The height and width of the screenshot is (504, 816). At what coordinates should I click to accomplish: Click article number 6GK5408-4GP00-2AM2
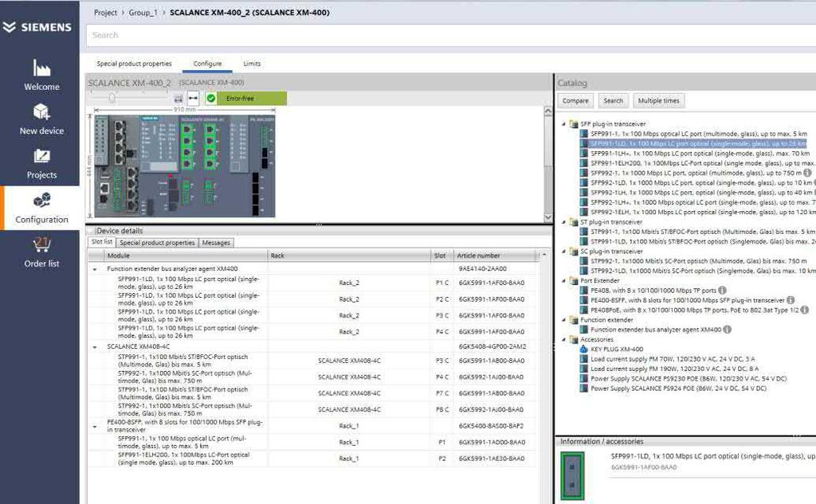tap(492, 346)
